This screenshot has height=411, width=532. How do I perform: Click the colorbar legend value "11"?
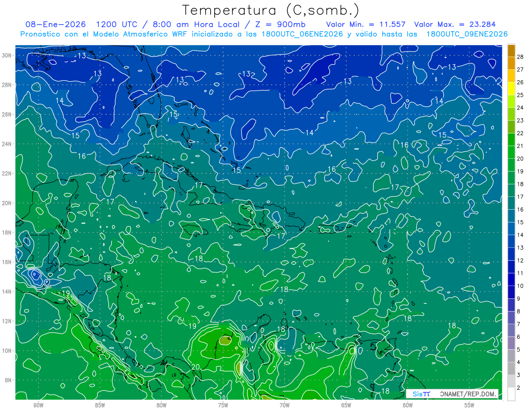pos(520,273)
